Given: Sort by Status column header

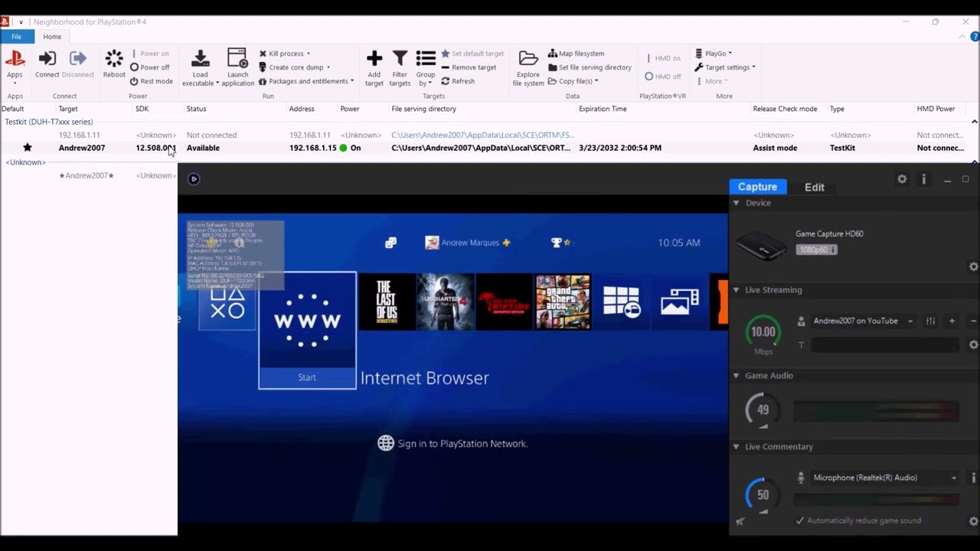Looking at the screenshot, I should pos(196,109).
